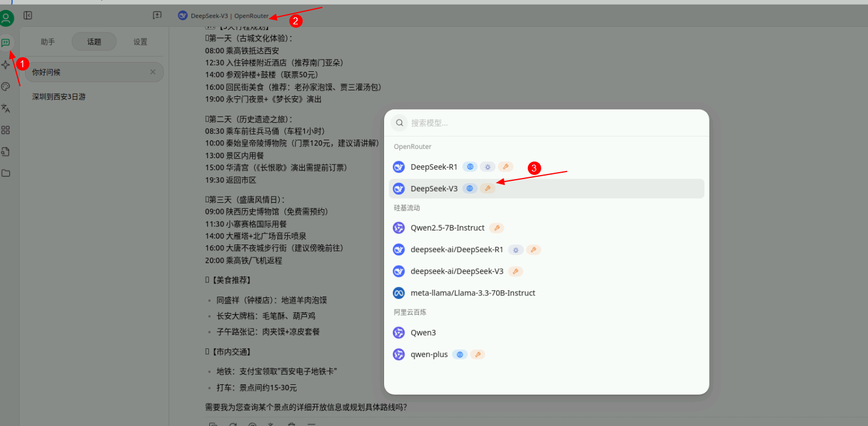Viewport: 868px width, 426px height.
Task: Click the reasoning tag beside deepseek-ai/DeepSeek-R1
Action: tap(516, 250)
